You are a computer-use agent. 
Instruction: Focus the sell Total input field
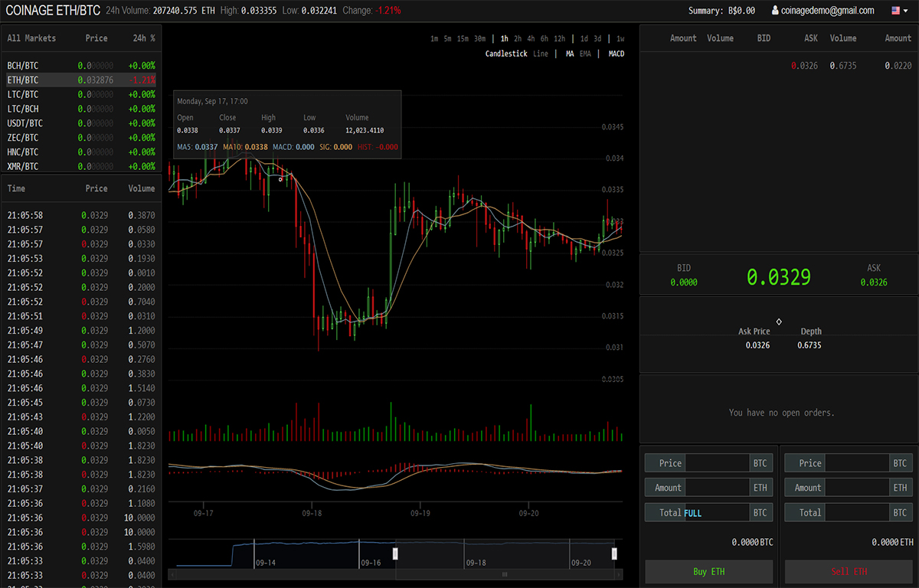857,513
